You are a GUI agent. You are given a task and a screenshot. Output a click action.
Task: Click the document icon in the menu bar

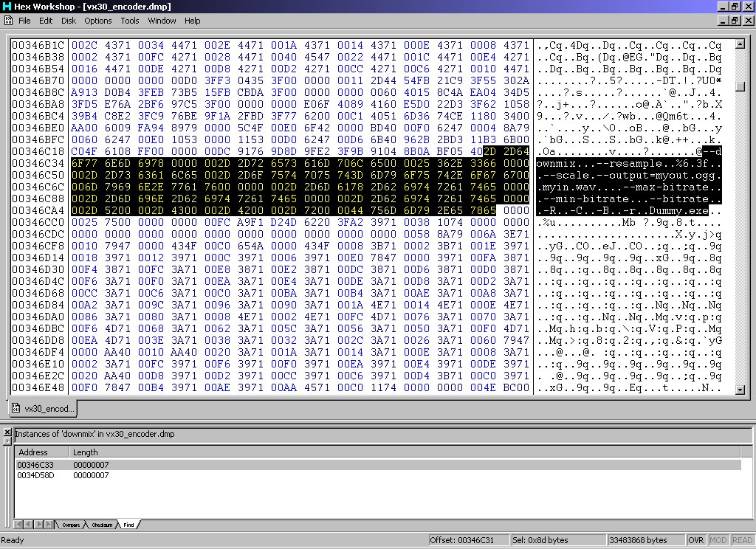[8, 21]
